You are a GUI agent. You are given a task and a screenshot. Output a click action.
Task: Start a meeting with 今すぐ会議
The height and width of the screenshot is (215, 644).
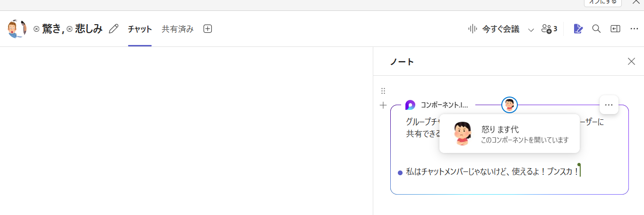(x=494, y=29)
